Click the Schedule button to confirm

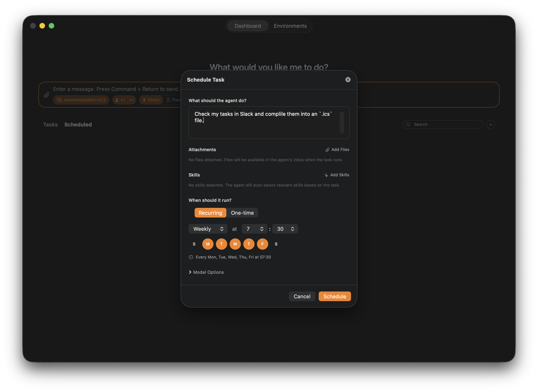[335, 296]
